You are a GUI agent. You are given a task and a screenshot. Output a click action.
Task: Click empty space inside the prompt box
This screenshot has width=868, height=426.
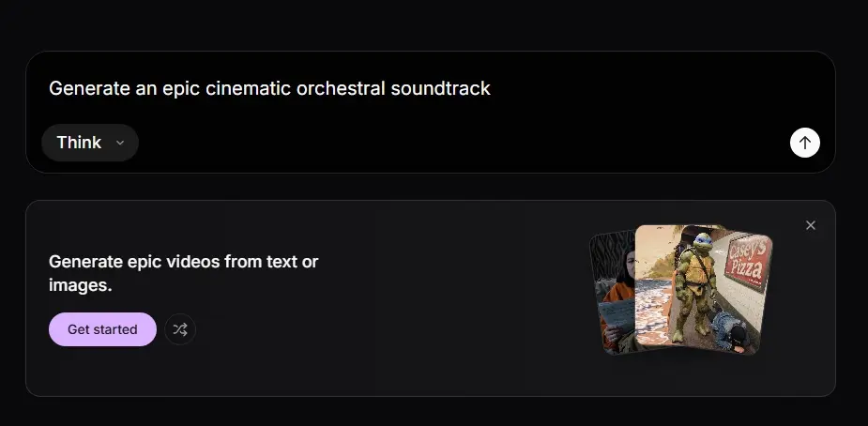tap(469, 141)
